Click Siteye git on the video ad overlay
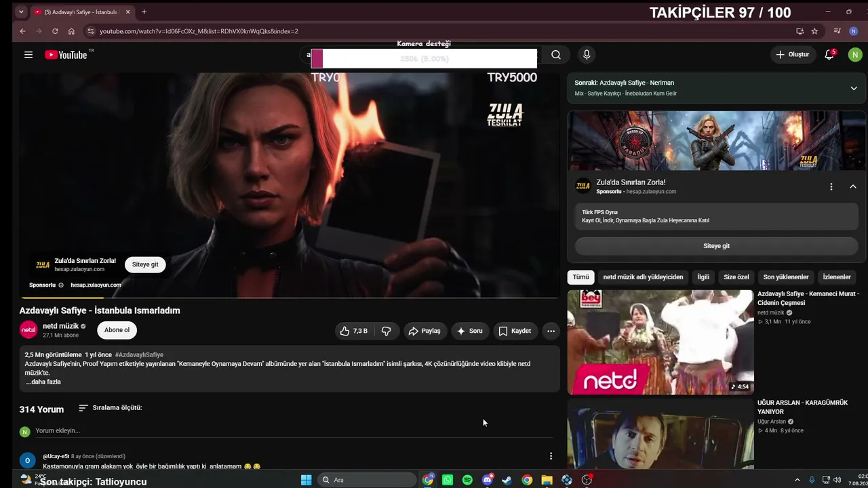 [145, 264]
